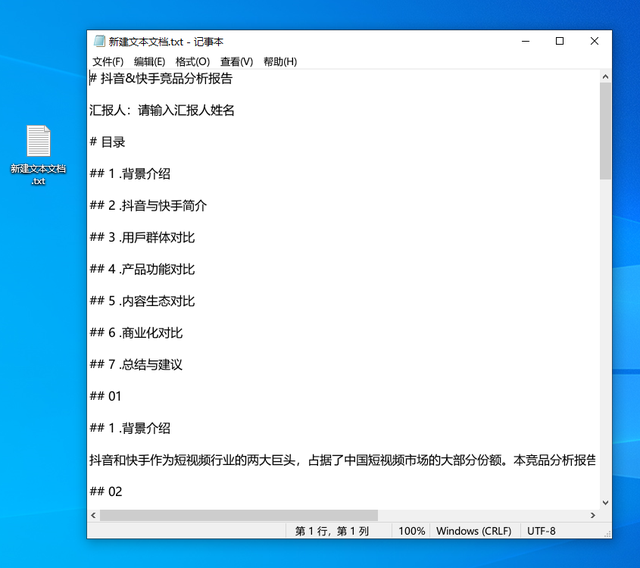Open the 查看(V) menu
This screenshot has width=640, height=568.
click(237, 62)
